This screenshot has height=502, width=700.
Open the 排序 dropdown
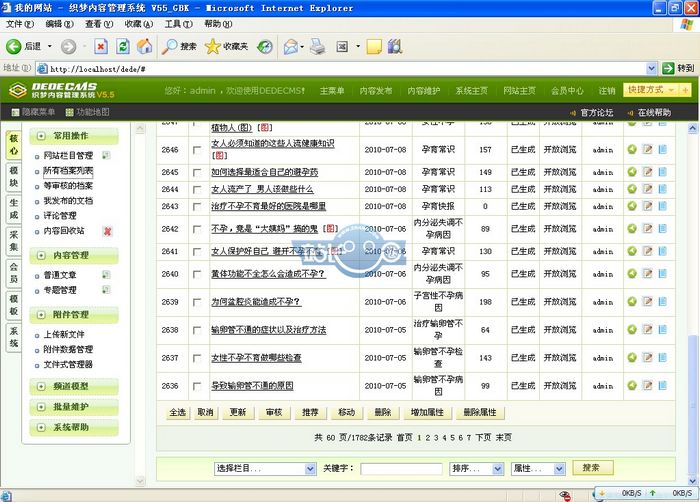pyautogui.click(x=477, y=469)
